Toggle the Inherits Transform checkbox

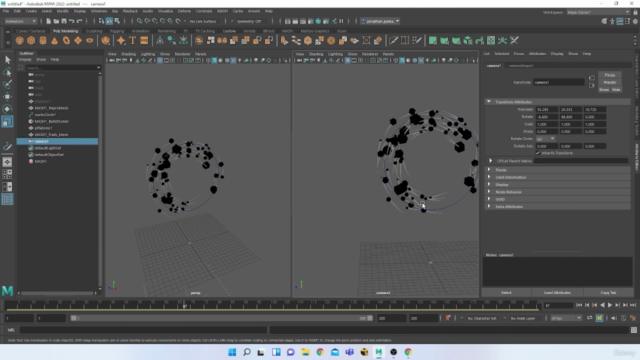pos(538,153)
